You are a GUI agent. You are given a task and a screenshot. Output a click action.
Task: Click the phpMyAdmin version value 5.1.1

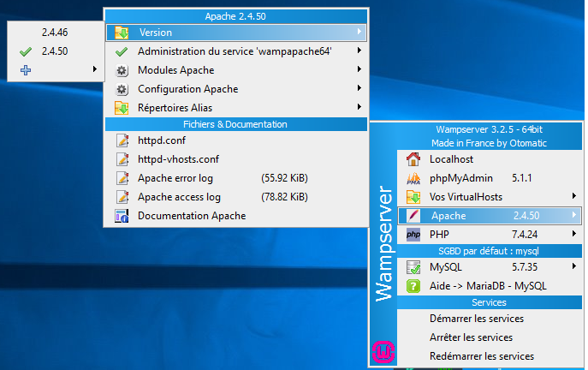[522, 178]
